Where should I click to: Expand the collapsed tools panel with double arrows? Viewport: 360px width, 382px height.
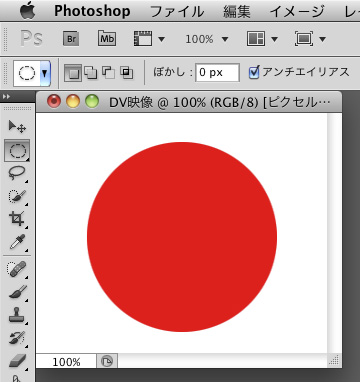[6, 97]
